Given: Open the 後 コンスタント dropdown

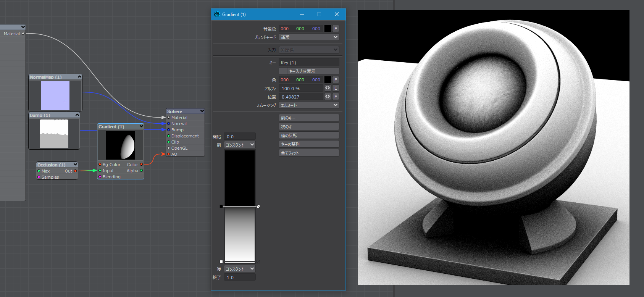Looking at the screenshot, I should (239, 269).
